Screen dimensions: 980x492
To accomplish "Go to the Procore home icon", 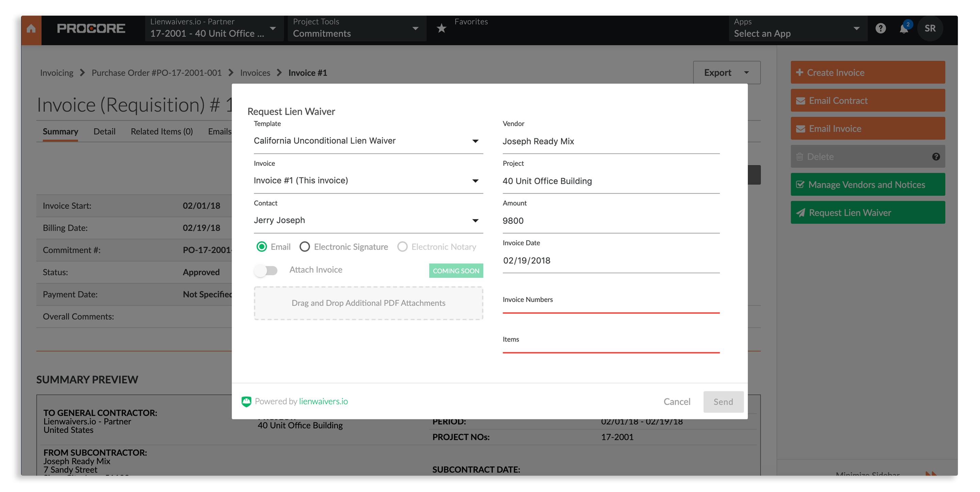I will [x=31, y=29].
